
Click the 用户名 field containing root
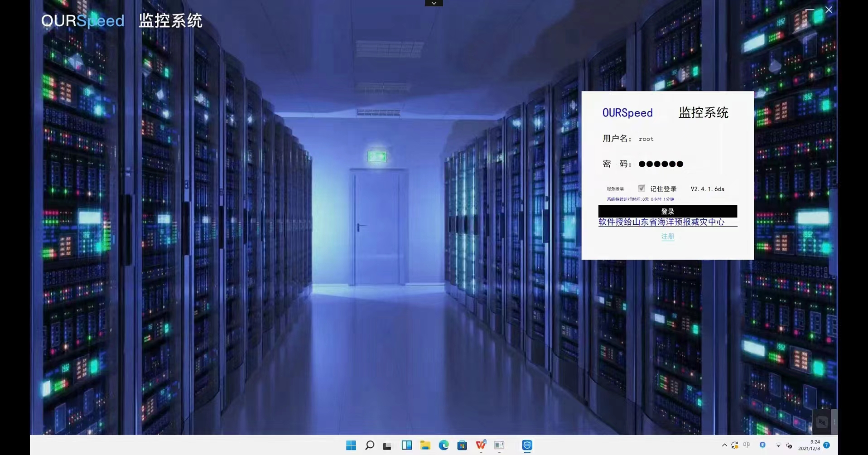click(x=680, y=139)
